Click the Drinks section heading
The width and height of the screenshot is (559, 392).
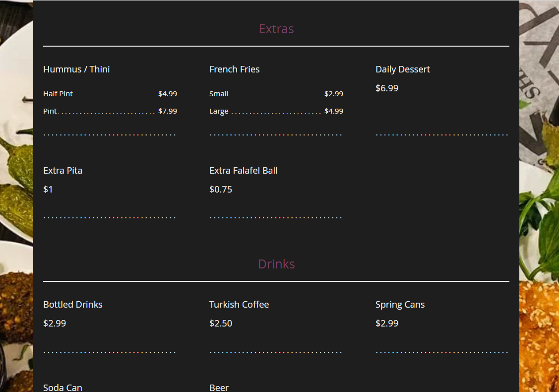(x=276, y=264)
